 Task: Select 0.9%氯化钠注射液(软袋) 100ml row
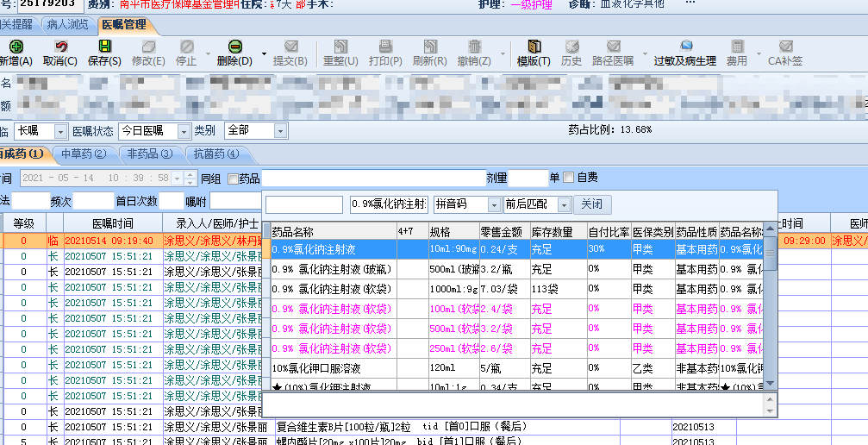coord(516,309)
